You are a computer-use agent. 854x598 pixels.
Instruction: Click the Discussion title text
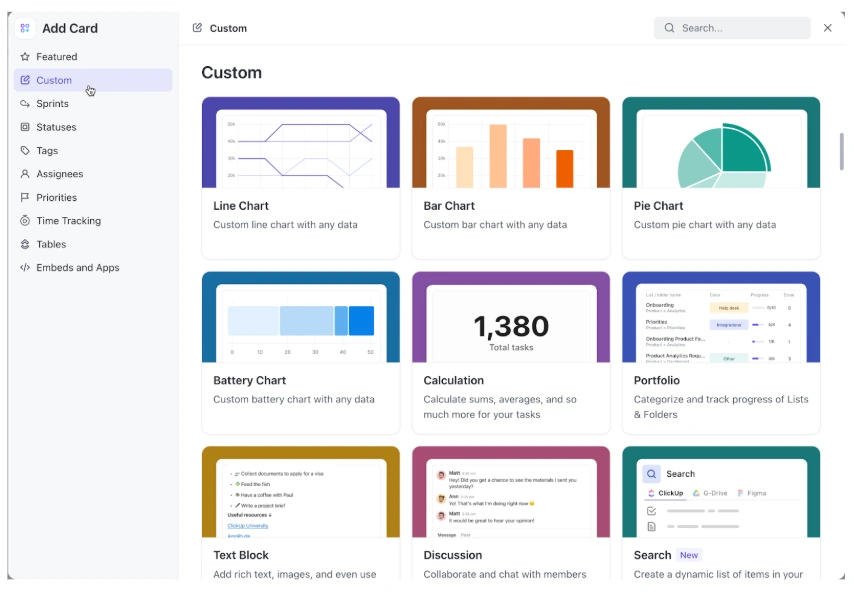(453, 555)
